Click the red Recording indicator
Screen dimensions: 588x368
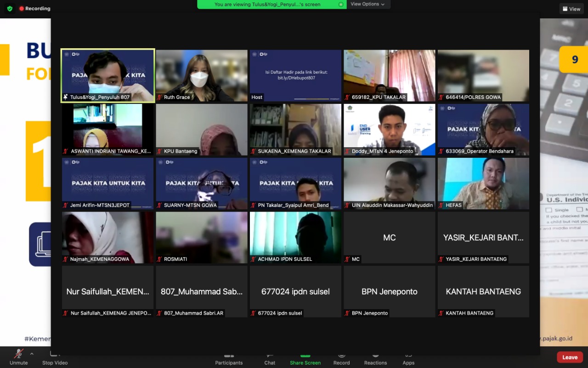(x=35, y=8)
